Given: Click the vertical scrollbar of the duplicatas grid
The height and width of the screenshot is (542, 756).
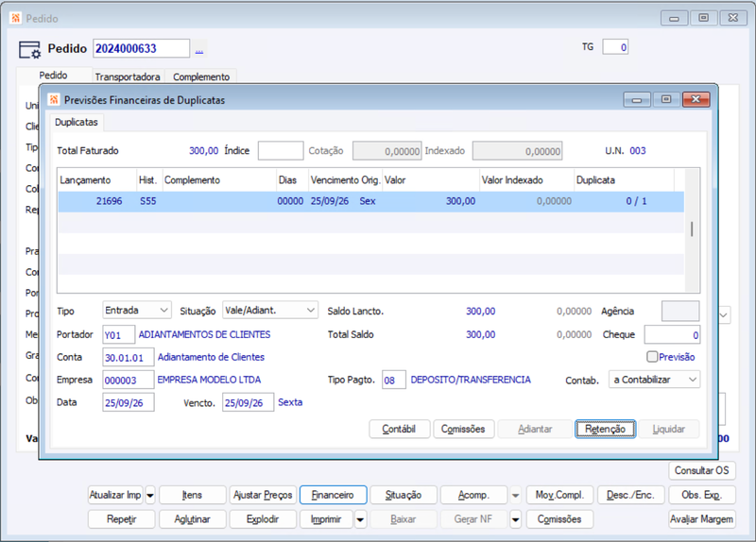Looking at the screenshot, I should point(692,229).
